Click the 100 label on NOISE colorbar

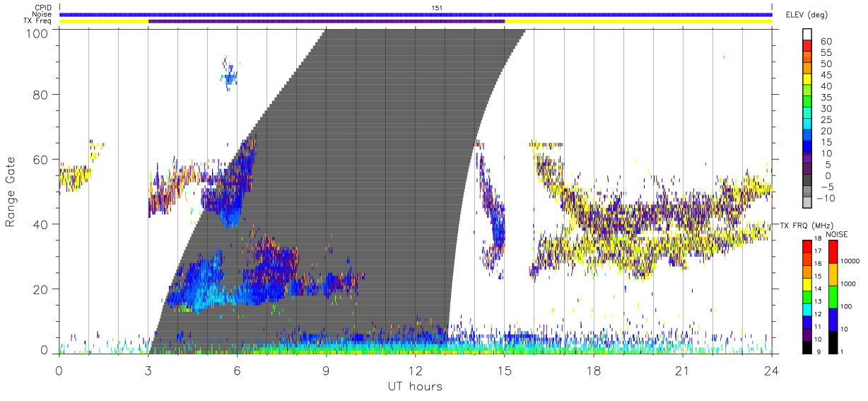[846, 306]
